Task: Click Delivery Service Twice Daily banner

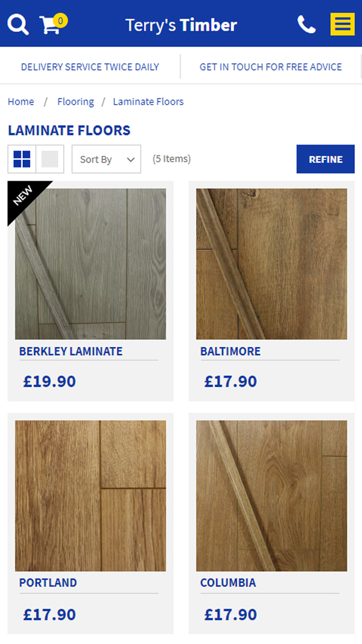Action: 90,67
